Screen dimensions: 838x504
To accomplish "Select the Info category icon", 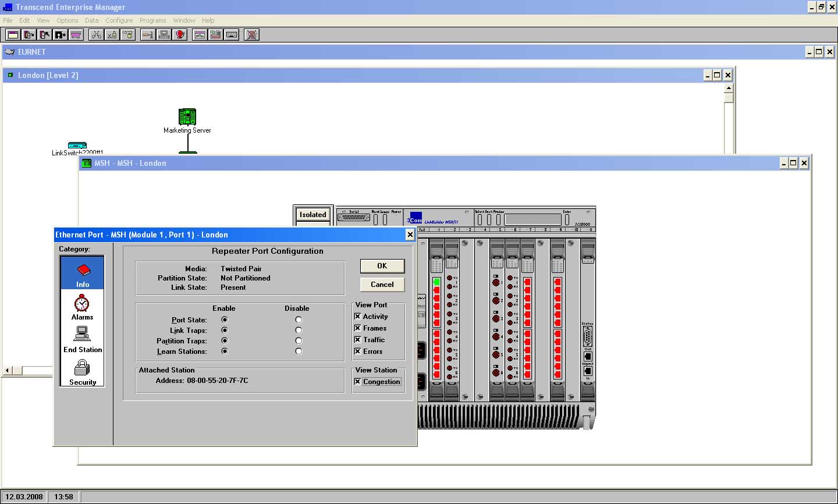I will (x=82, y=273).
